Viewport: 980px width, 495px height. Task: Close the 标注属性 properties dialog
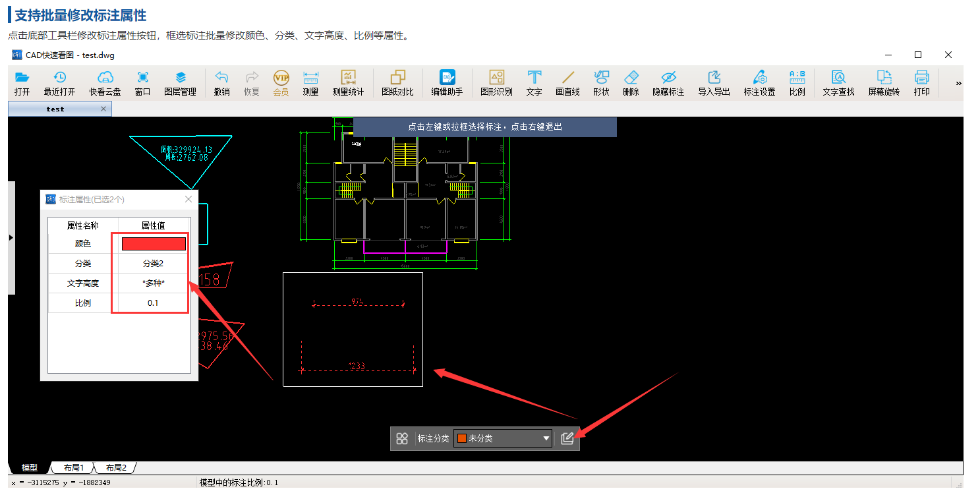(x=188, y=199)
